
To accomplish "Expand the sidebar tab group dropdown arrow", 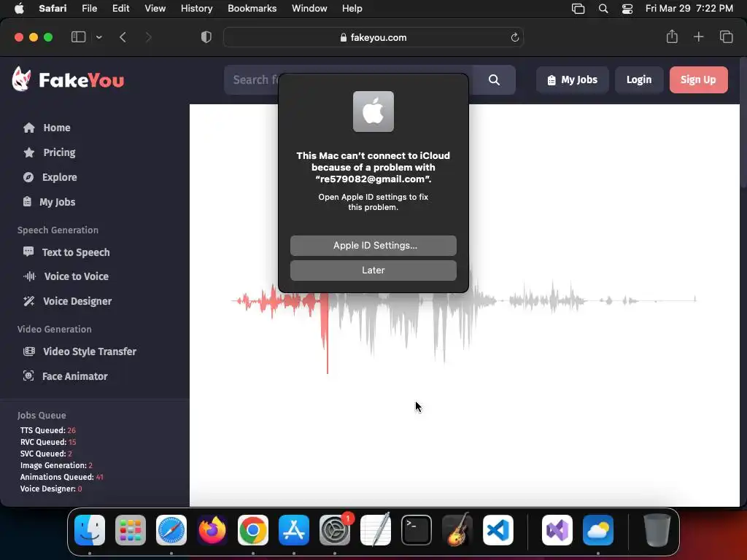I will (x=99, y=37).
